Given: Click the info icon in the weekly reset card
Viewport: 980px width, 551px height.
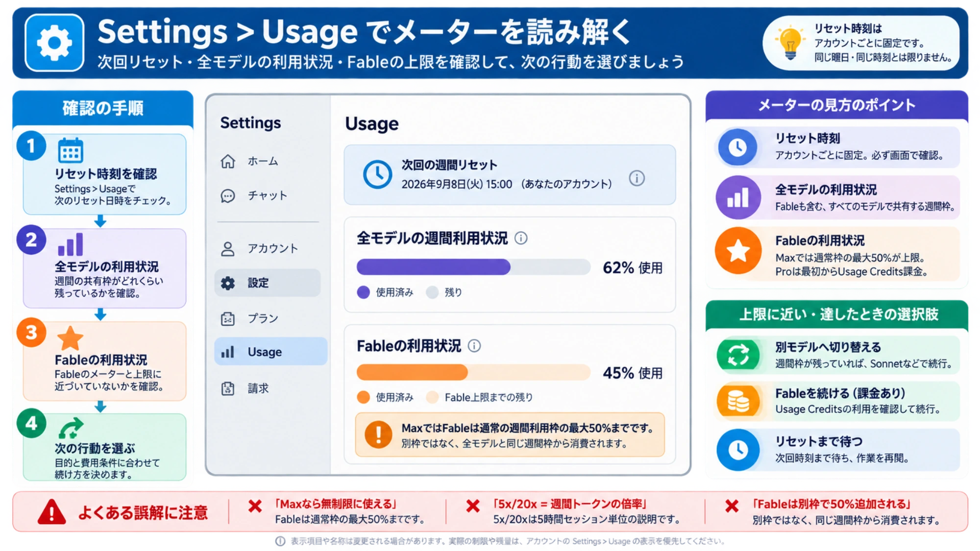Looking at the screenshot, I should tap(637, 178).
